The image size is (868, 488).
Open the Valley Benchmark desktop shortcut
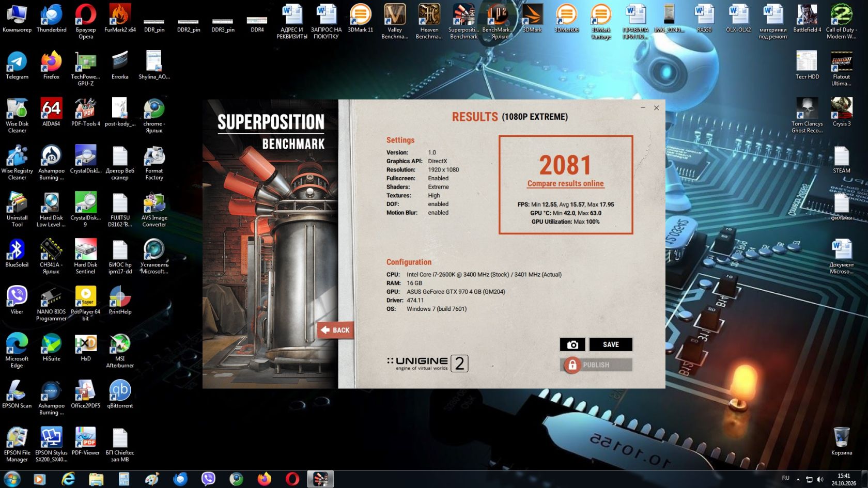[x=395, y=22]
